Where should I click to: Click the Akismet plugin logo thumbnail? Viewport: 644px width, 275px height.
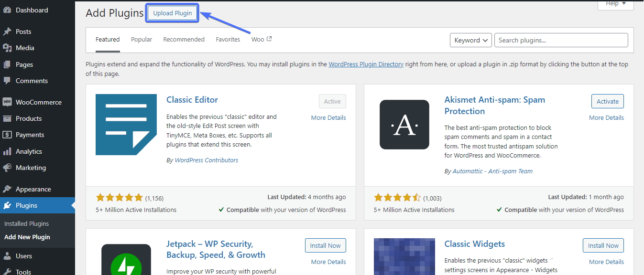(x=404, y=125)
